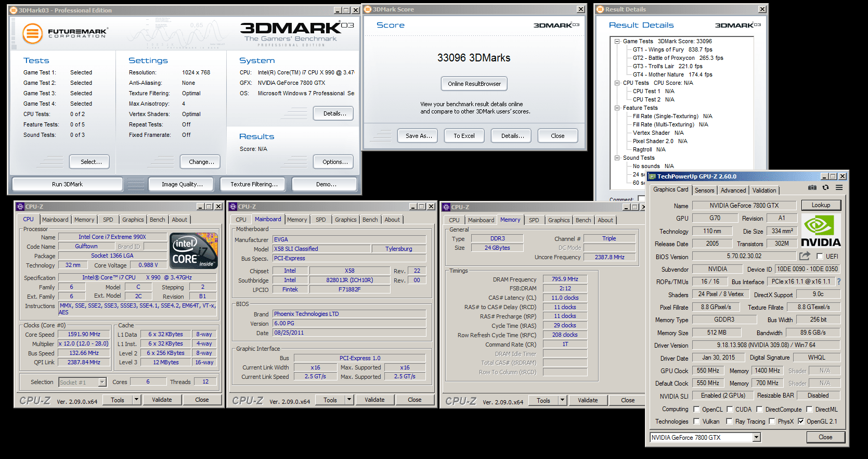Image resolution: width=868 pixels, height=459 pixels.
Task: Switch to the Advanced tab in GPU-Z
Action: click(x=733, y=190)
